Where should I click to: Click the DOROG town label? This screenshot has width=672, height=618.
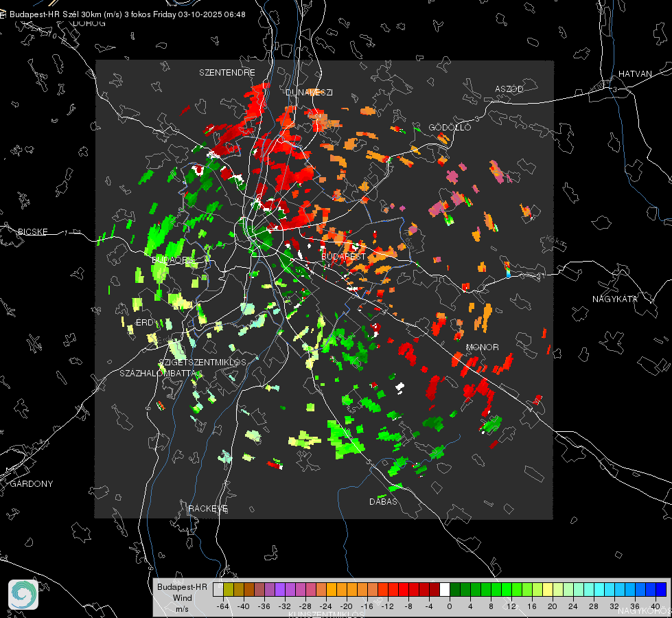[89, 23]
